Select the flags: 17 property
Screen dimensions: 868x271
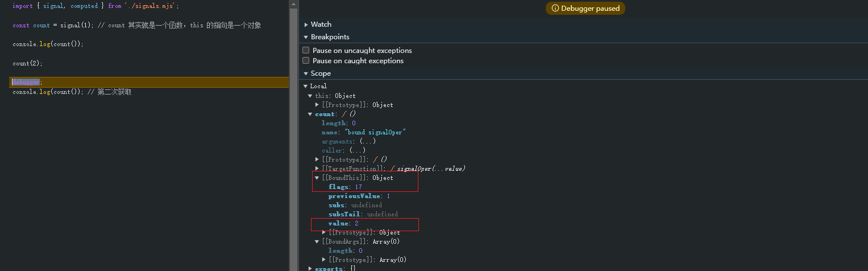click(345, 187)
